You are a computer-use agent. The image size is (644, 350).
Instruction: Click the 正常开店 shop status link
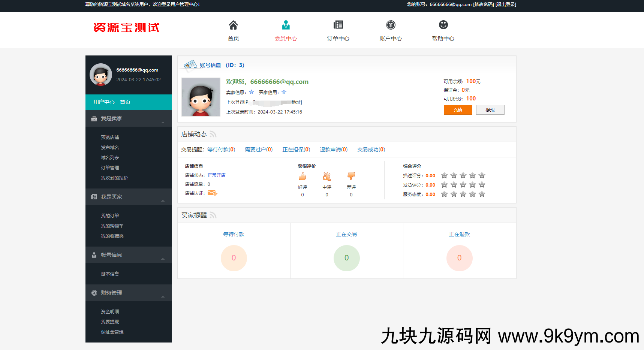216,175
